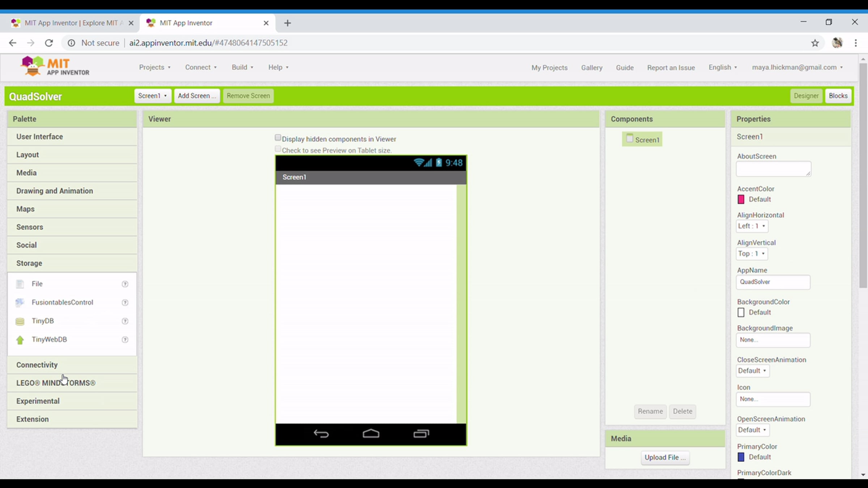Open the Gallery link

point(592,68)
